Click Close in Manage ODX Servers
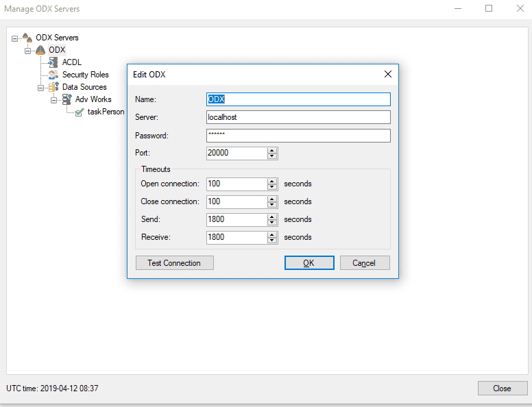The height and width of the screenshot is (407, 532). [x=503, y=388]
